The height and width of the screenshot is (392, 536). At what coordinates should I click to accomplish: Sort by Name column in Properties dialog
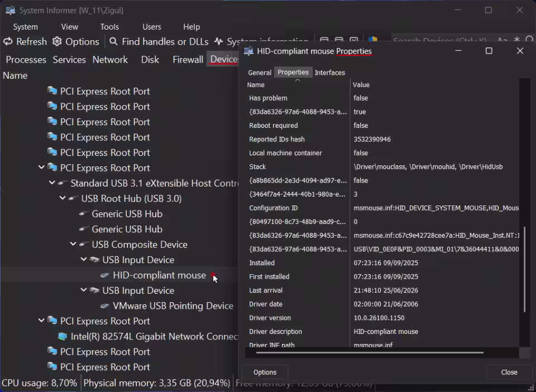coord(298,85)
